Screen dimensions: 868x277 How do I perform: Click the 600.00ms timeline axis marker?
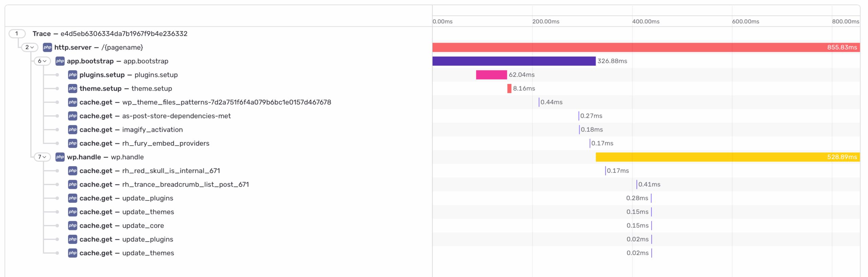click(745, 21)
